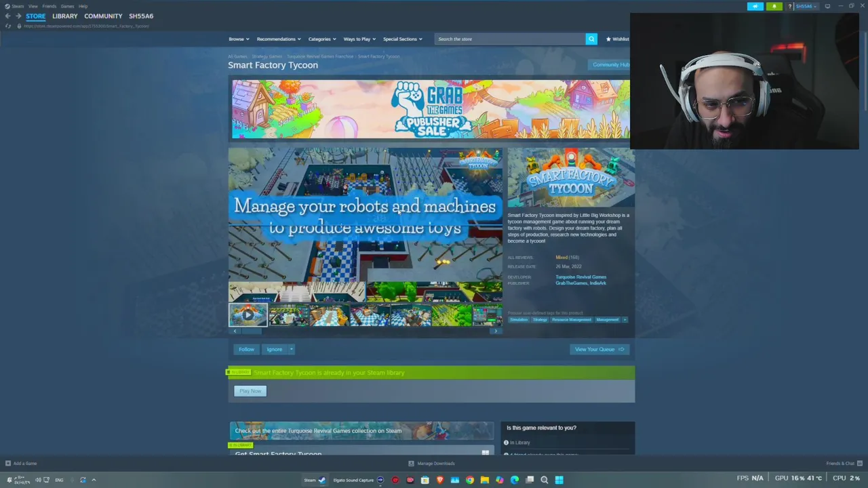Switch to the COMMUNITY tab
The image size is (868, 488).
tap(103, 16)
